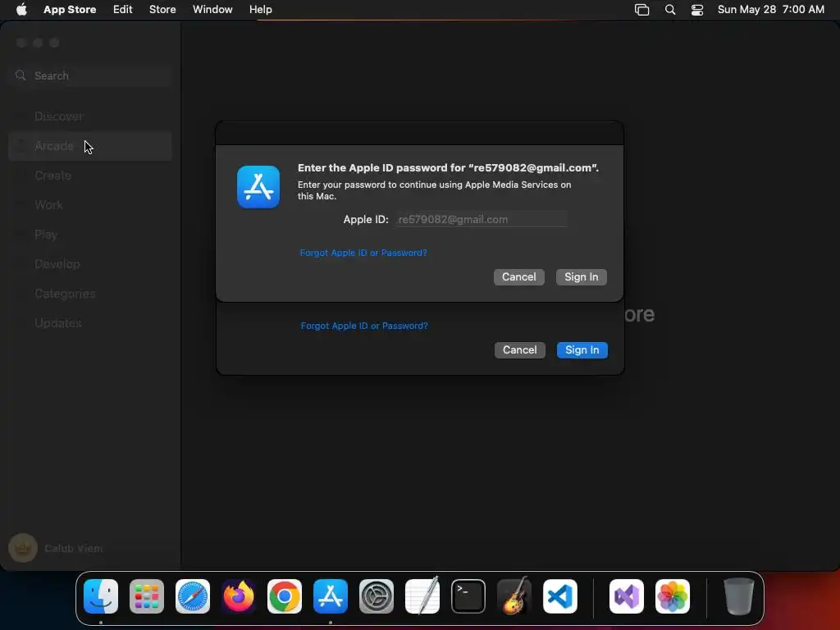Open the Store menu
The height and width of the screenshot is (630, 840).
click(x=162, y=9)
